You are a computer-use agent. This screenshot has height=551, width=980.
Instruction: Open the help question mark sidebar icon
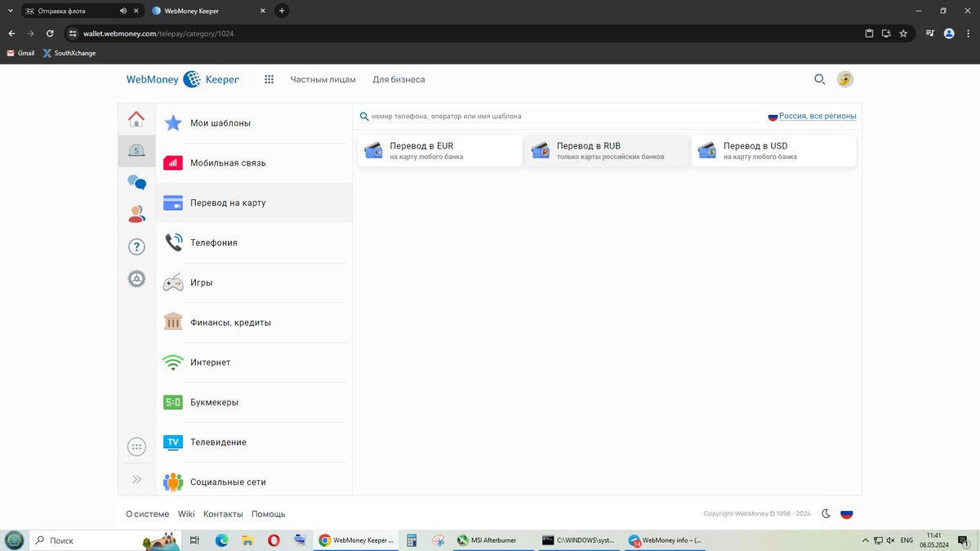(x=136, y=247)
